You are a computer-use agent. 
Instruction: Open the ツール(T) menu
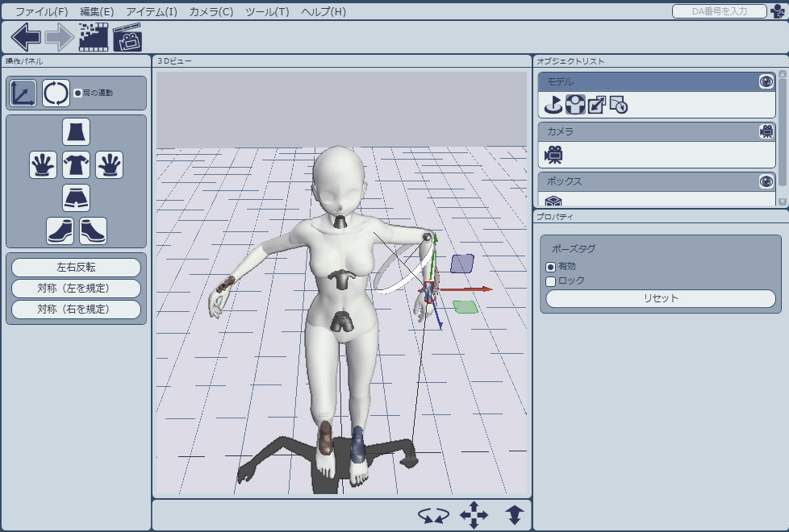click(266, 12)
